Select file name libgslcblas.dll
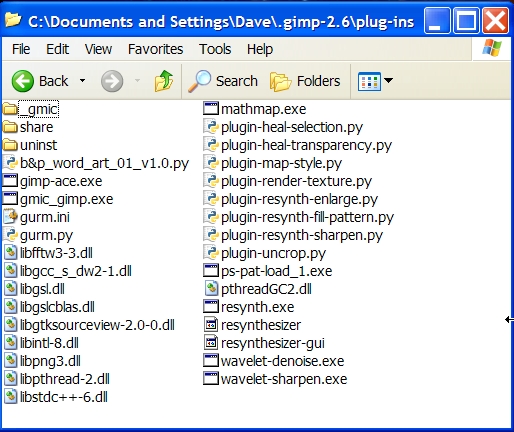This screenshot has height=432, width=514. [x=57, y=307]
